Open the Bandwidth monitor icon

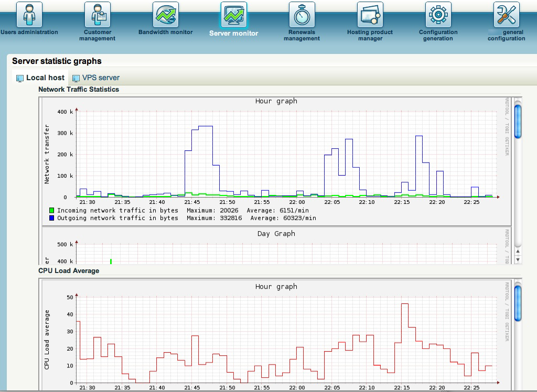(166, 15)
